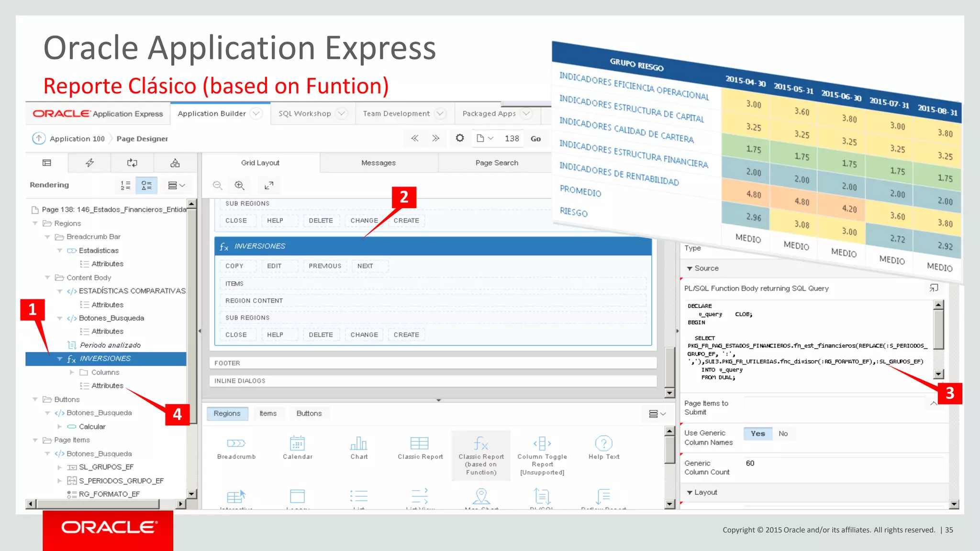Image resolution: width=980 pixels, height=551 pixels.
Task: Select Periodo analizado item in tree
Action: tap(110, 345)
